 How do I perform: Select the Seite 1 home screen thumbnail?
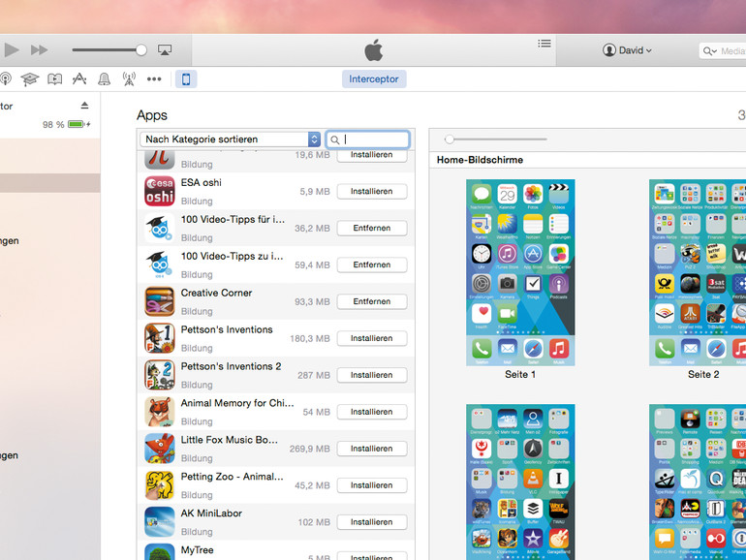520,272
